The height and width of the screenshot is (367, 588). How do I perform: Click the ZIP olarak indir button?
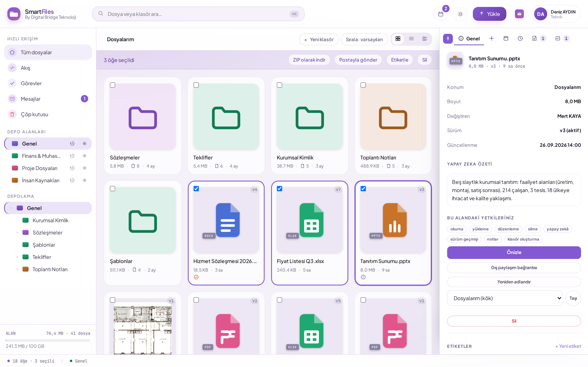point(309,60)
